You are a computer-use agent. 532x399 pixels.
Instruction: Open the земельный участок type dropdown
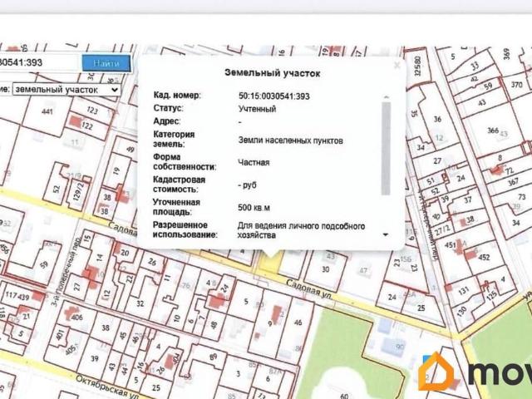[x=66, y=90]
